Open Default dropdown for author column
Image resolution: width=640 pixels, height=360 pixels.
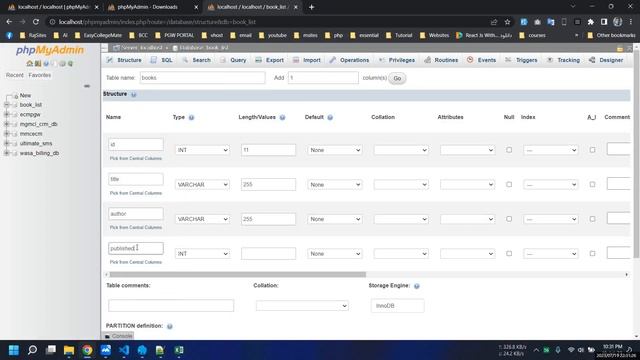pos(334,219)
